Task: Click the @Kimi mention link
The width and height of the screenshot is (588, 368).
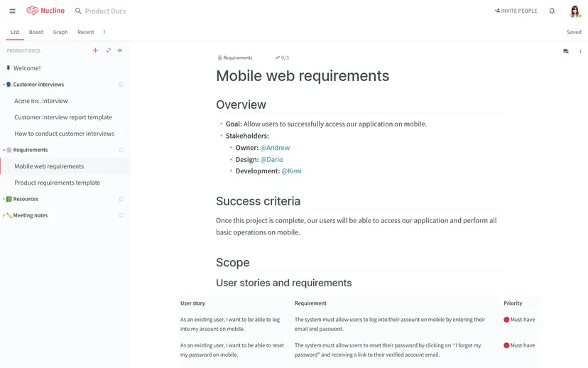Action: coord(291,171)
